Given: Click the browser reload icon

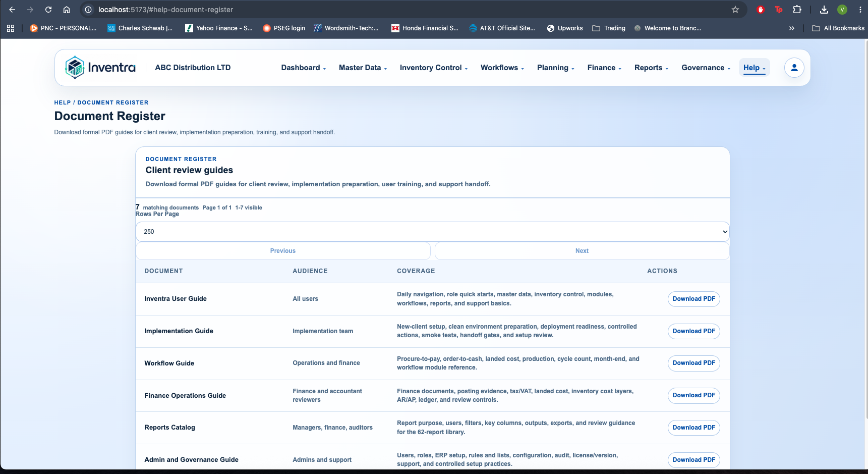Looking at the screenshot, I should pos(48,10).
